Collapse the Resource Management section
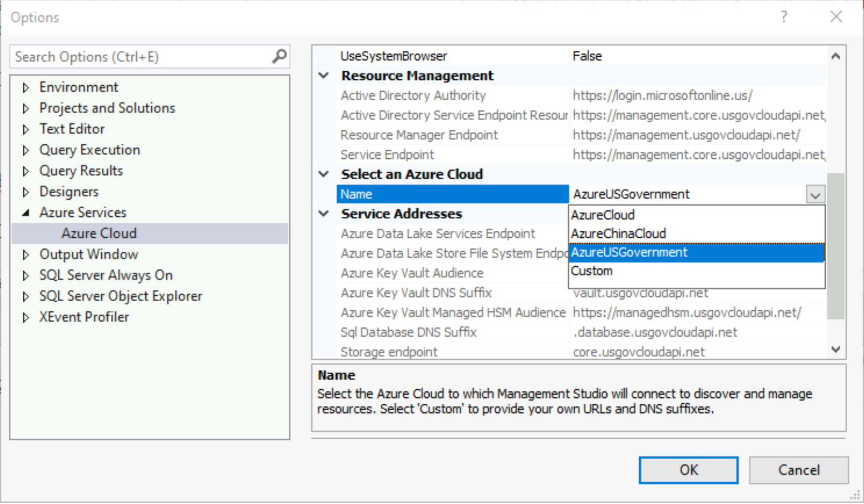Viewport: 864px width, 504px height. [x=323, y=76]
